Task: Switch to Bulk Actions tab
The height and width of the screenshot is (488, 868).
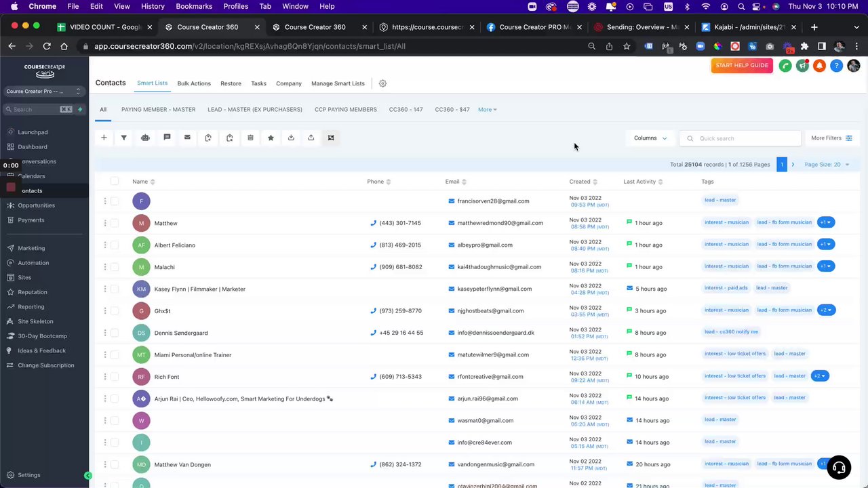Action: [194, 83]
